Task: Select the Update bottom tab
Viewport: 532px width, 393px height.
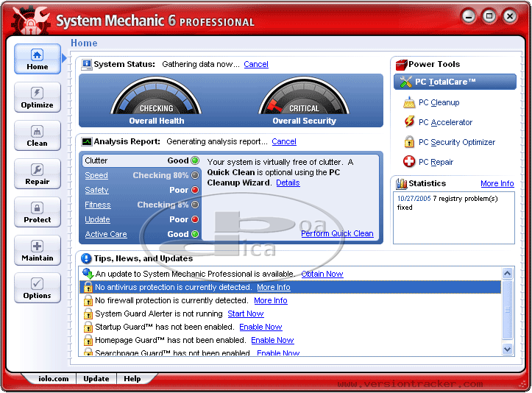Action: tap(96, 379)
